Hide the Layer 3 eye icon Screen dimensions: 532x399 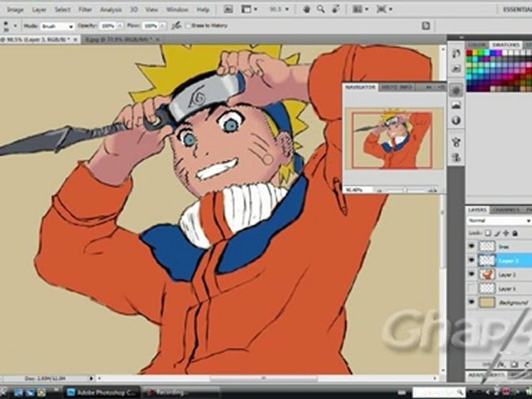click(471, 260)
